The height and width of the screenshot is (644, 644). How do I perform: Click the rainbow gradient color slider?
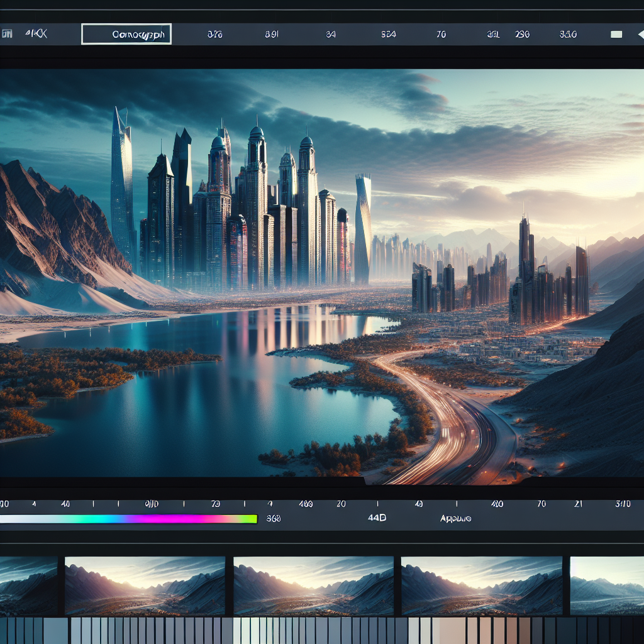(x=129, y=519)
